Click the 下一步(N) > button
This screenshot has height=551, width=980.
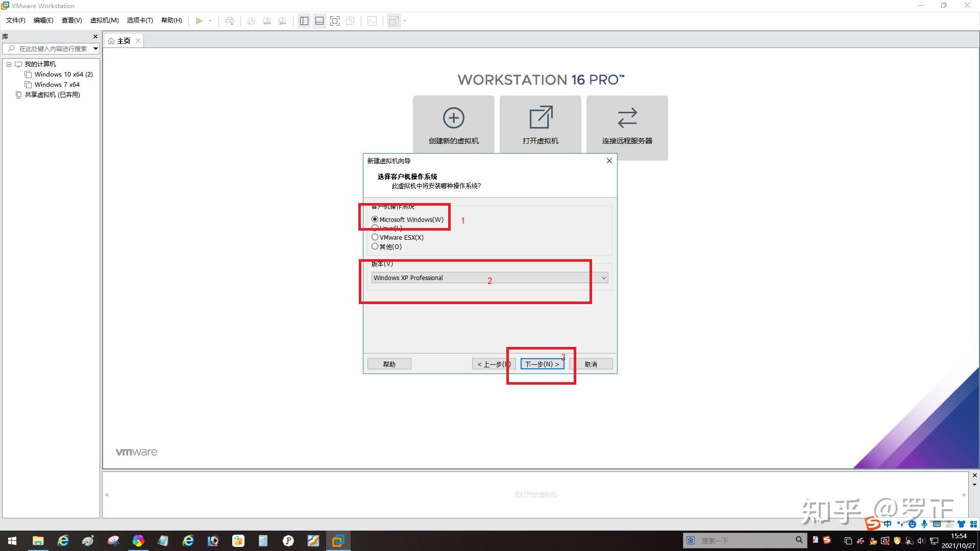tap(542, 364)
